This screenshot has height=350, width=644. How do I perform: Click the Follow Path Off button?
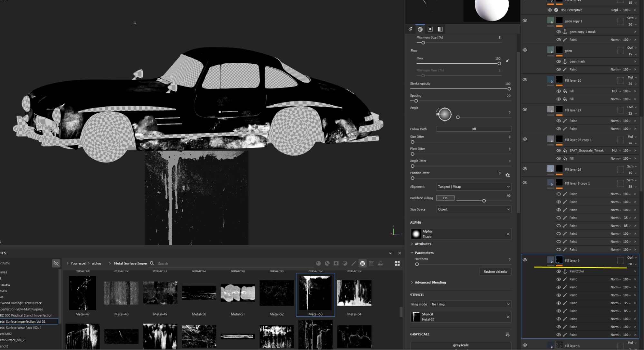point(474,129)
